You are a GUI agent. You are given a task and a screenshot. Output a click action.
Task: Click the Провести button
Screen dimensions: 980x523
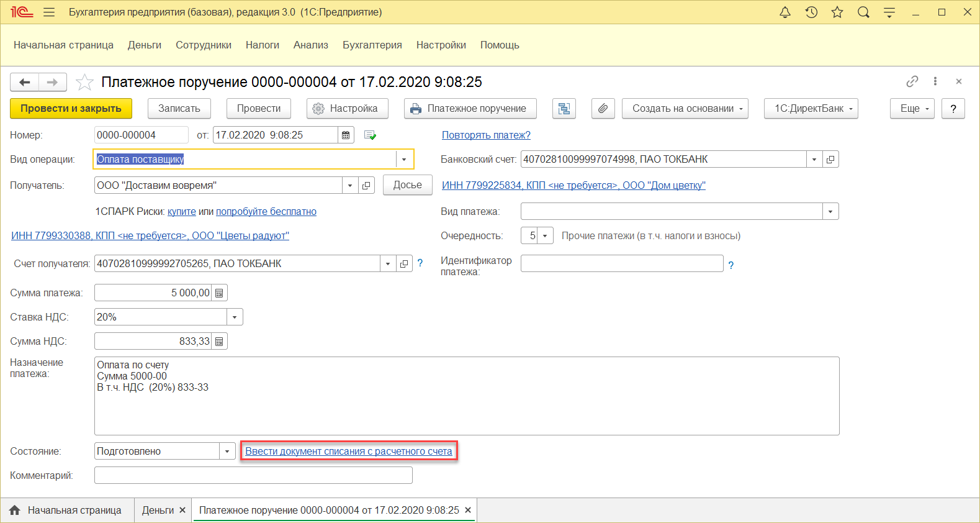click(x=259, y=109)
